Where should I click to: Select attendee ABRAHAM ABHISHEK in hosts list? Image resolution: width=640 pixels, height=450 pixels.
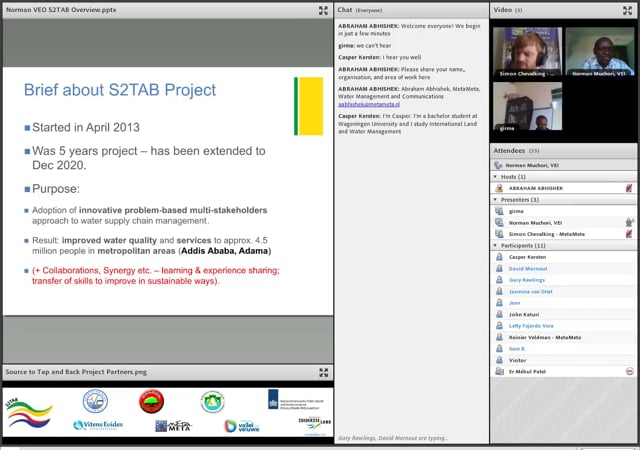click(563, 188)
